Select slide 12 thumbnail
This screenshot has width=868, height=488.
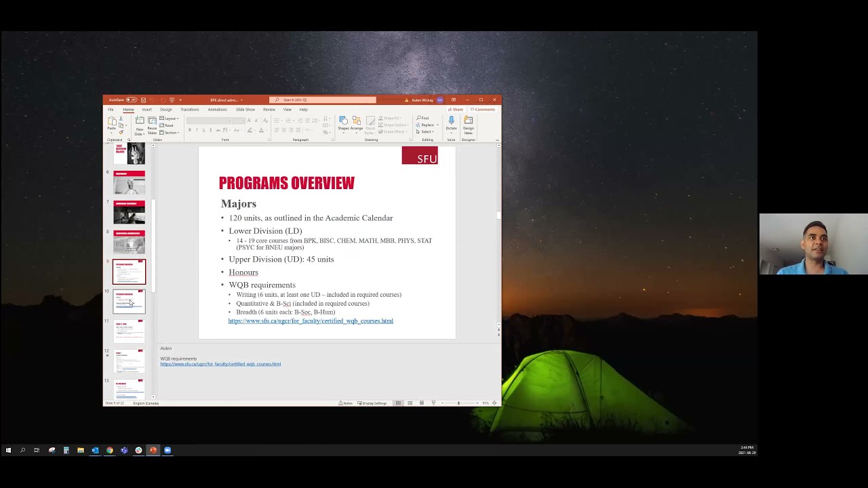[x=129, y=361]
